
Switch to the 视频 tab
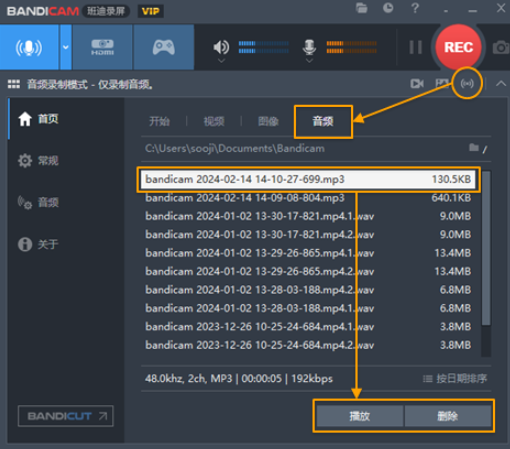214,121
